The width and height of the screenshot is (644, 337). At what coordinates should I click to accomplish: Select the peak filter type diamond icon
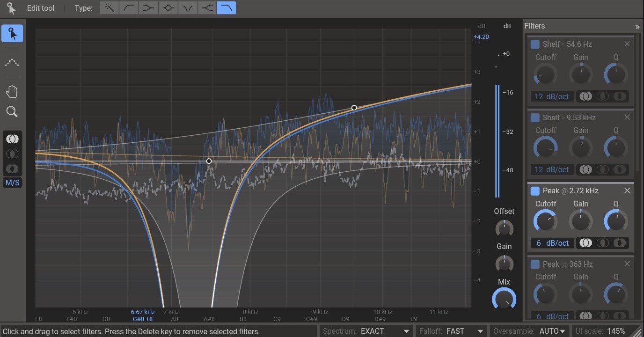point(168,8)
